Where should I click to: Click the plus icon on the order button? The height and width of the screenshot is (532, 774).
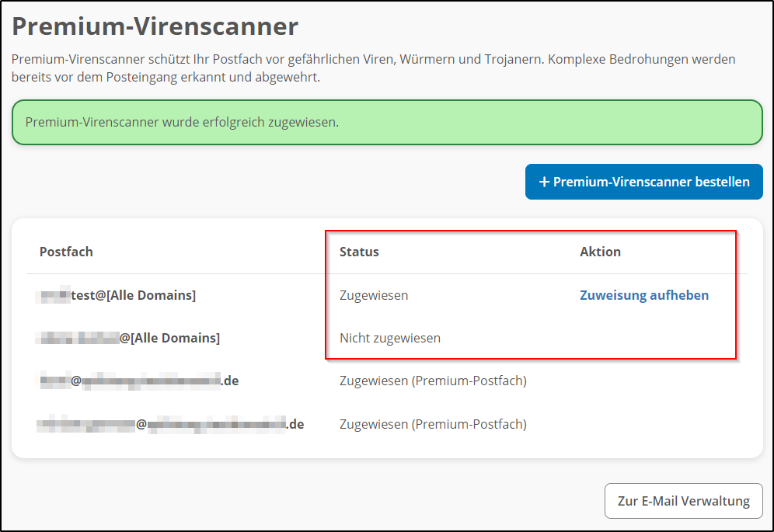tap(544, 182)
